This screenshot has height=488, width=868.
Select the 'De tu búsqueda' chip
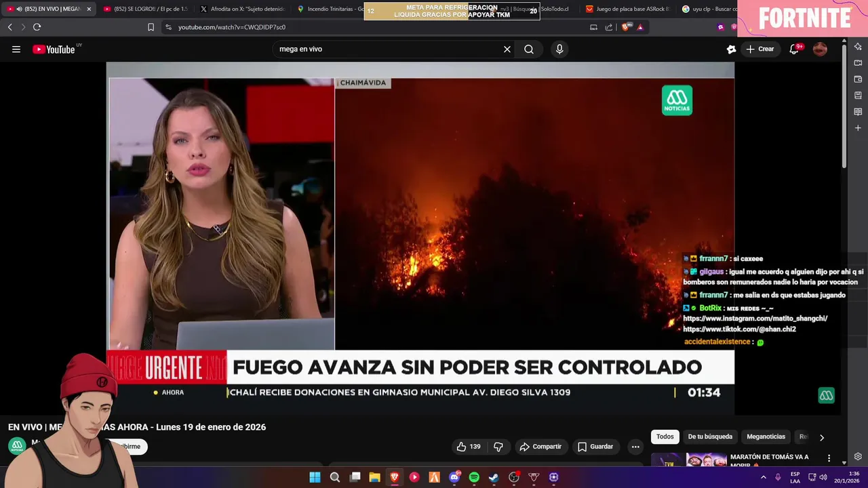point(710,437)
